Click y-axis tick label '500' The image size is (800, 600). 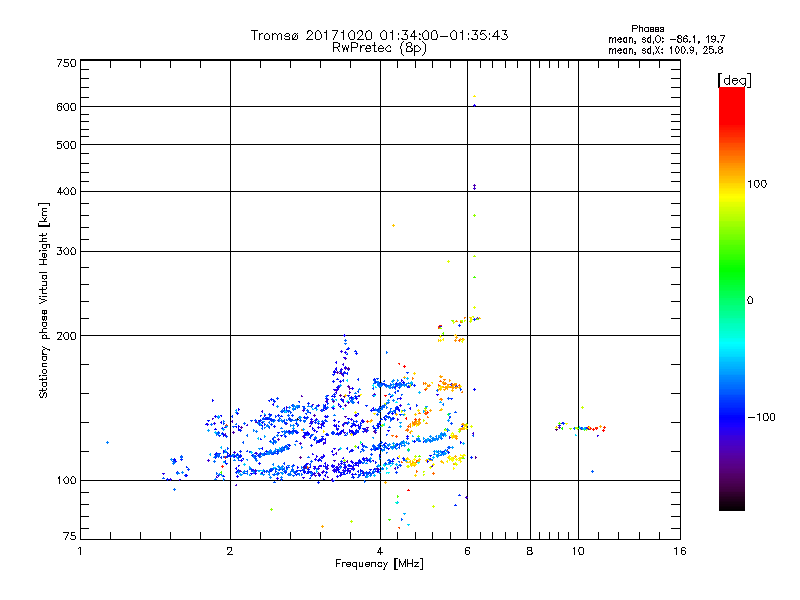[x=66, y=145]
